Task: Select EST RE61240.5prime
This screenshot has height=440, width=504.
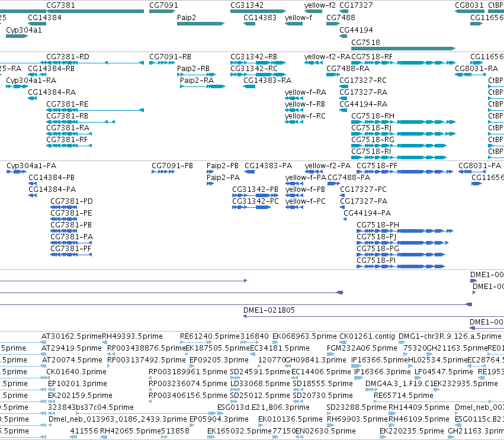Action: 210,336
